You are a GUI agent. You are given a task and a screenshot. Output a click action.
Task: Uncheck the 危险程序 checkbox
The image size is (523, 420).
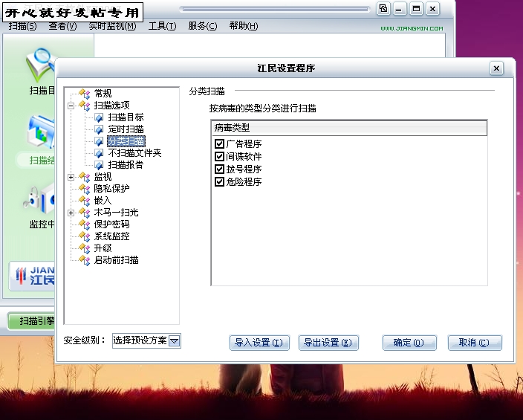pos(219,182)
